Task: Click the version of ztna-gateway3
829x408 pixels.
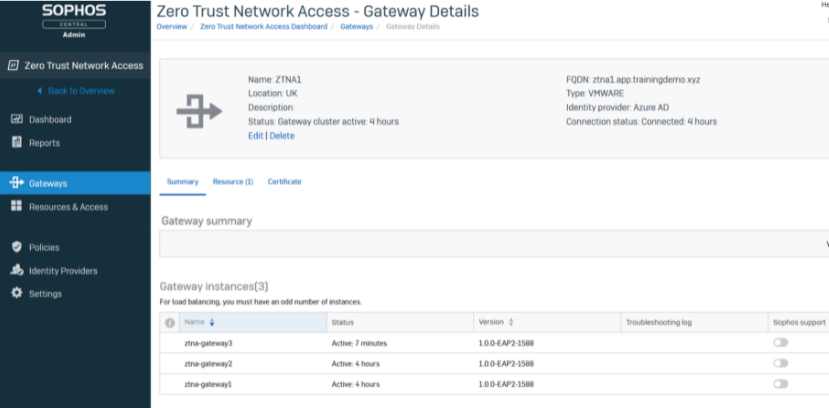Action: click(x=506, y=343)
